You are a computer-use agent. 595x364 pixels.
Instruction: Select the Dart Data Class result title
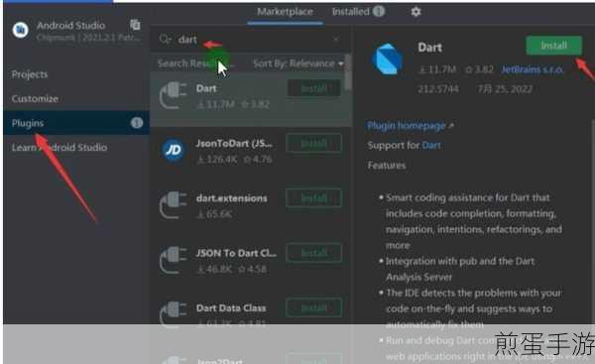coord(231,307)
